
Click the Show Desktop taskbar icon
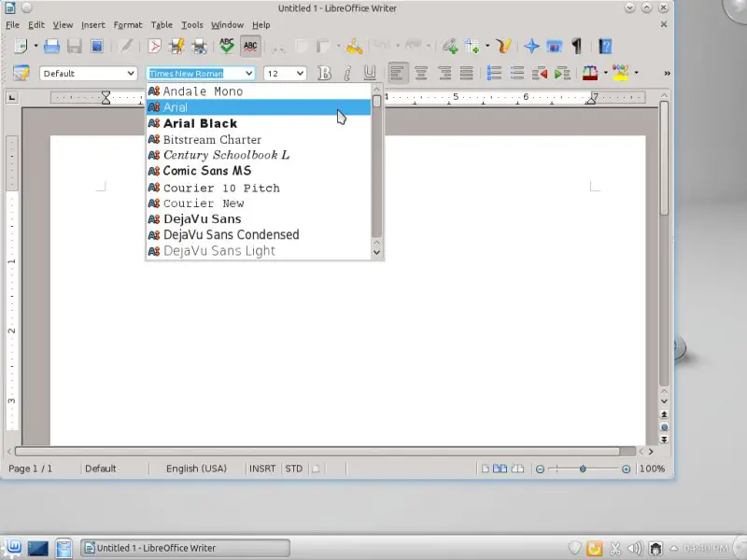[38, 548]
